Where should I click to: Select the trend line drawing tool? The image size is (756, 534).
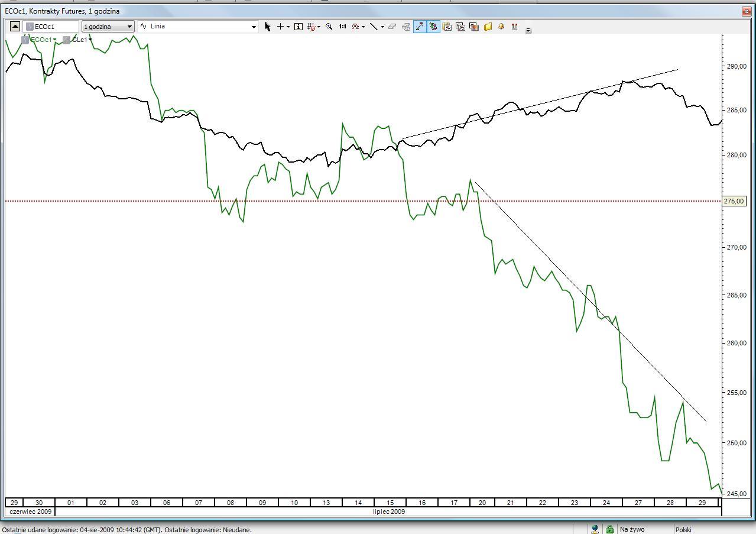pyautogui.click(x=374, y=27)
